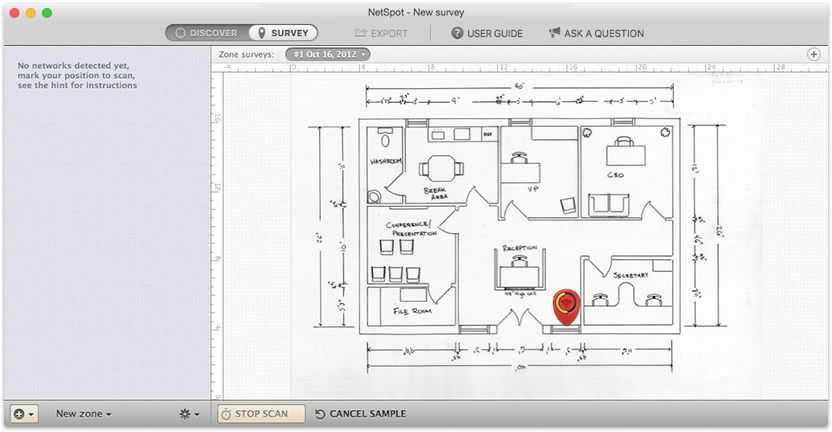Image resolution: width=832 pixels, height=432 pixels.
Task: Click the stopwatch icon on Stop Scan
Action: point(226,413)
